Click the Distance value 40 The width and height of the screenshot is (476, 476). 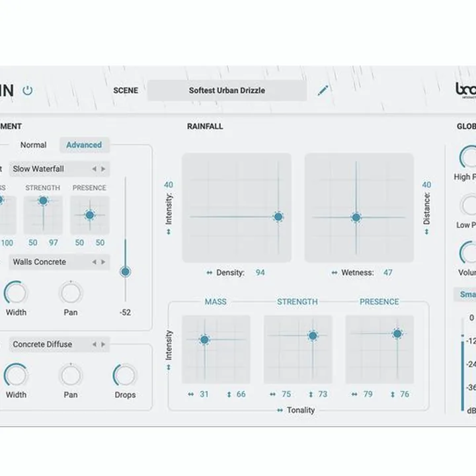426,184
